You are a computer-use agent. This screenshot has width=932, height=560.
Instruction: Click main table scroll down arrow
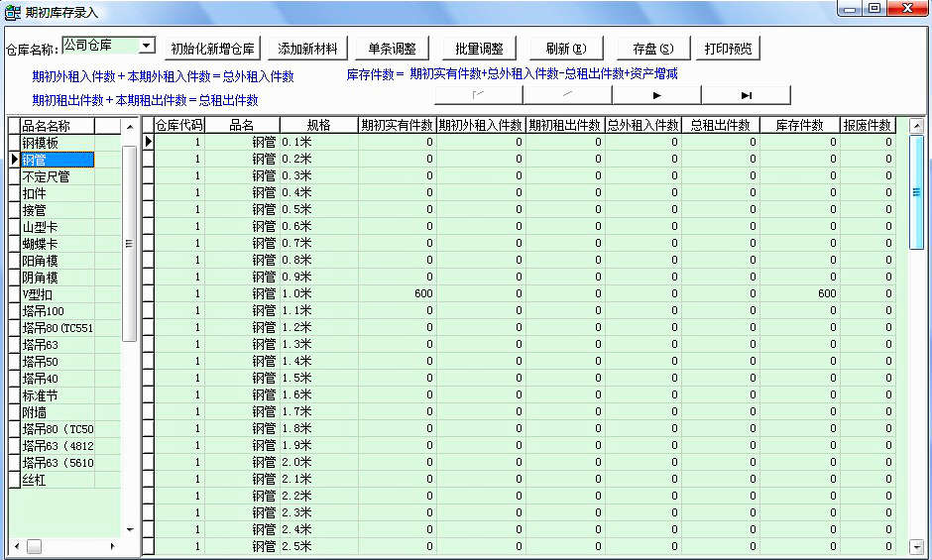[x=916, y=547]
